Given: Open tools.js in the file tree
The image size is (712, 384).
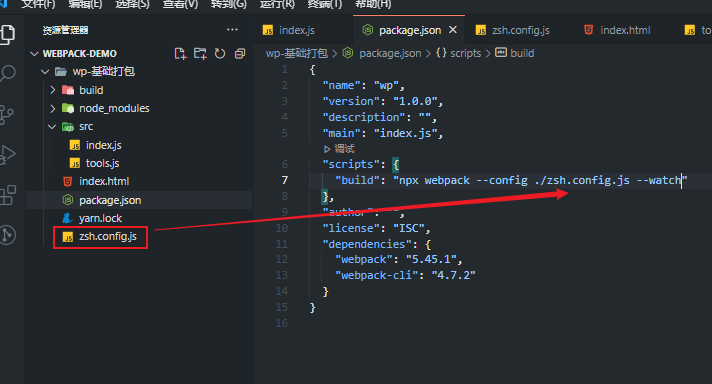Looking at the screenshot, I should [103, 163].
